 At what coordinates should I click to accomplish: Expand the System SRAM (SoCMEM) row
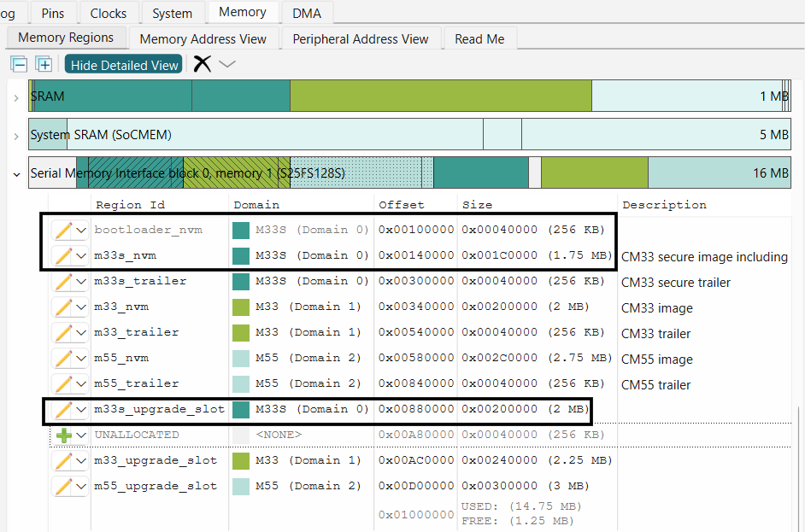[16, 136]
